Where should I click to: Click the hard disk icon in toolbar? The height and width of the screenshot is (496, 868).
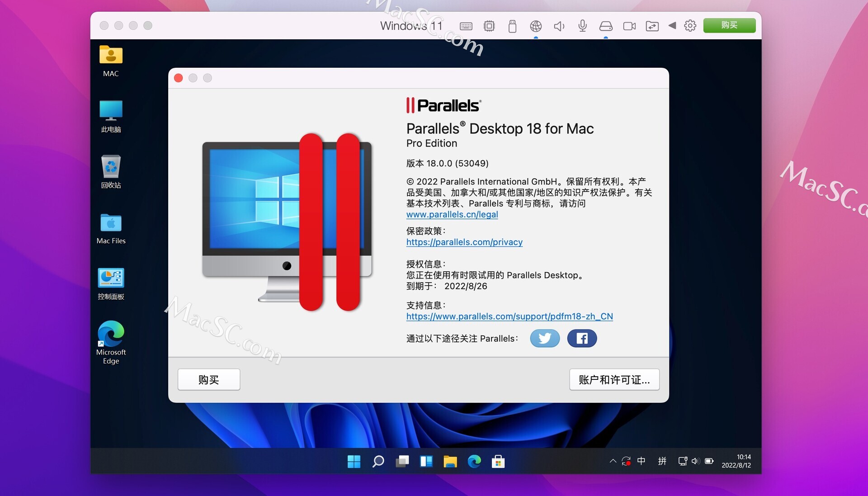click(x=606, y=26)
